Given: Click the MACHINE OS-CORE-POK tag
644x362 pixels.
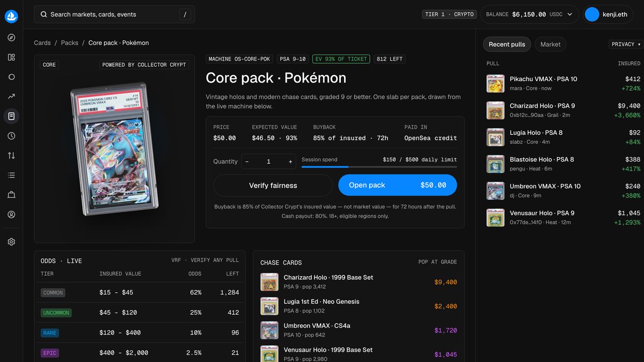Looking at the screenshot, I should [x=239, y=59].
